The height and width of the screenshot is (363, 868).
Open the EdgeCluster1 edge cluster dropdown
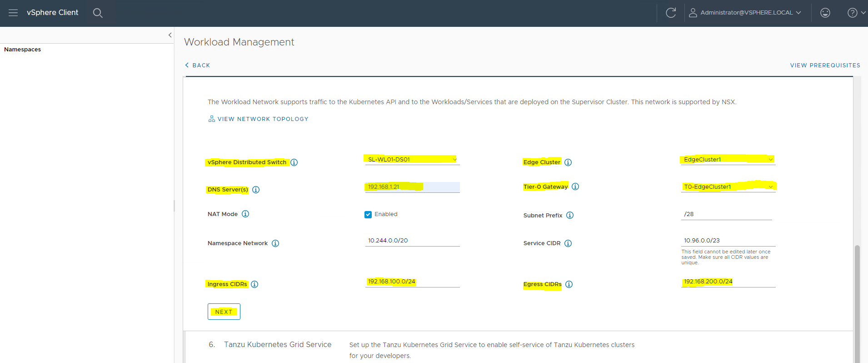(x=728, y=159)
